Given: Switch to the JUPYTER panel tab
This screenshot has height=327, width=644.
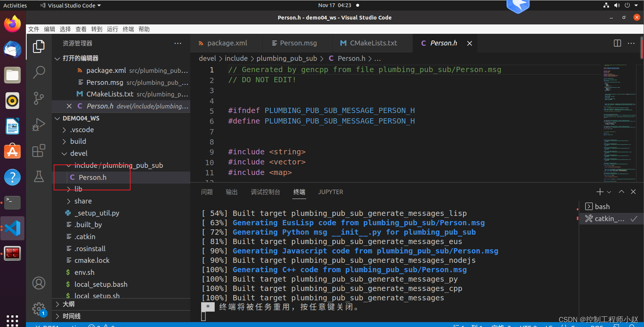Looking at the screenshot, I should 331,192.
